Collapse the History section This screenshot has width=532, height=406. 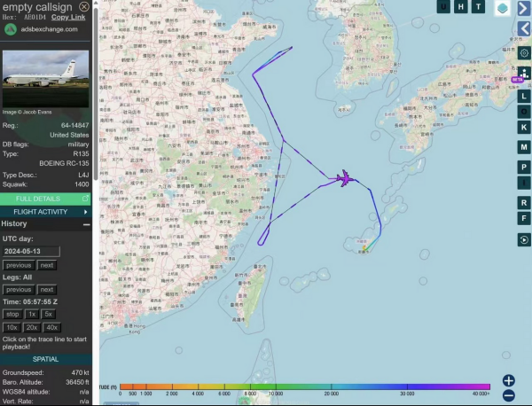tap(86, 224)
